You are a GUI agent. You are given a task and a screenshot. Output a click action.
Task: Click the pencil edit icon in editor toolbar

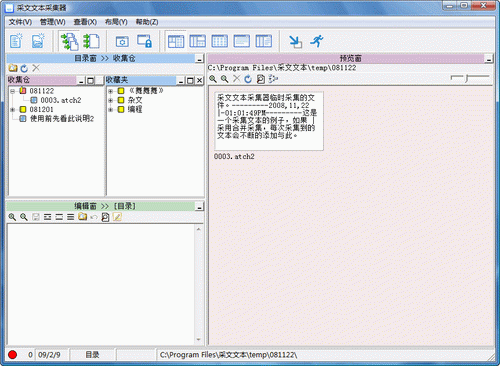tap(117, 217)
